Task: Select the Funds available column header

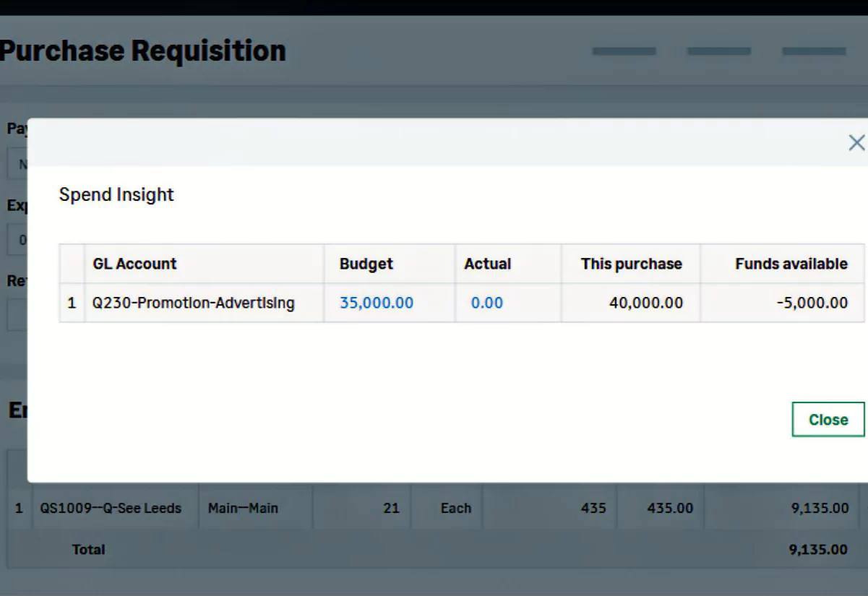Action: pos(791,264)
